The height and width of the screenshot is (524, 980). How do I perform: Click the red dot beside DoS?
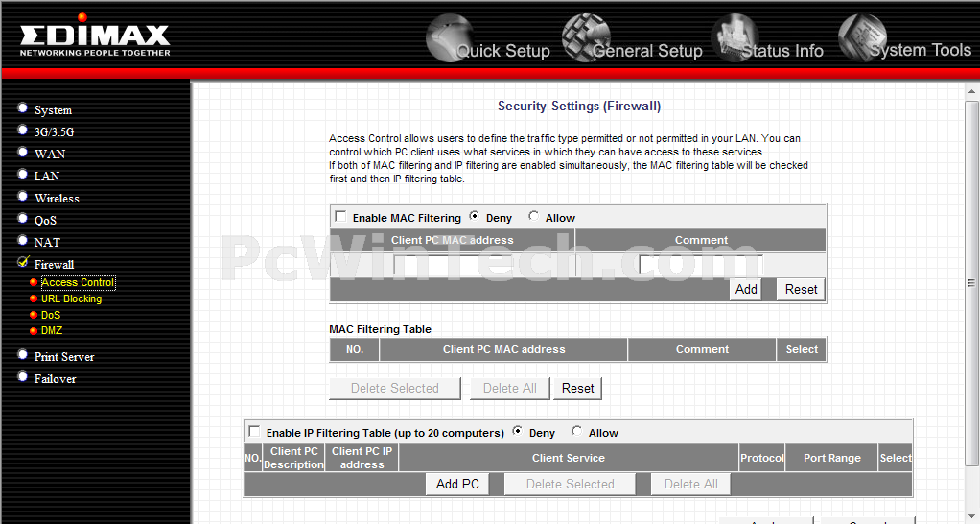coord(34,315)
